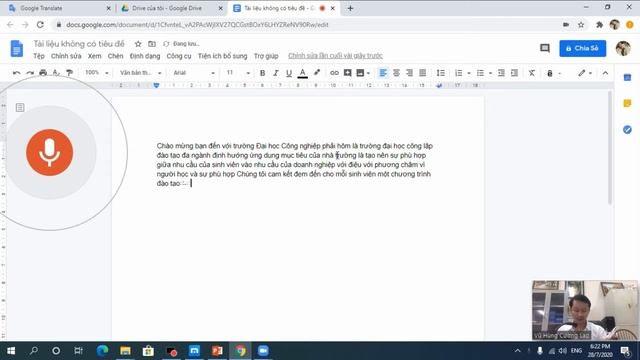Open the Windows Start menu
This screenshot has height=360, width=640.
tap(11, 351)
